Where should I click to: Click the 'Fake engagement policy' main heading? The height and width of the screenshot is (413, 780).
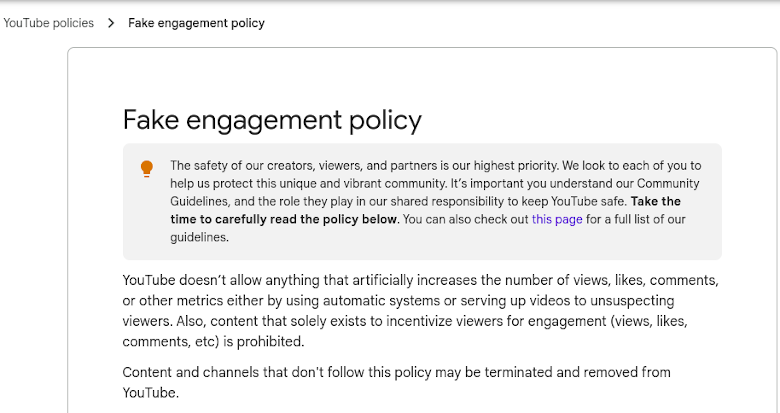[x=272, y=120]
